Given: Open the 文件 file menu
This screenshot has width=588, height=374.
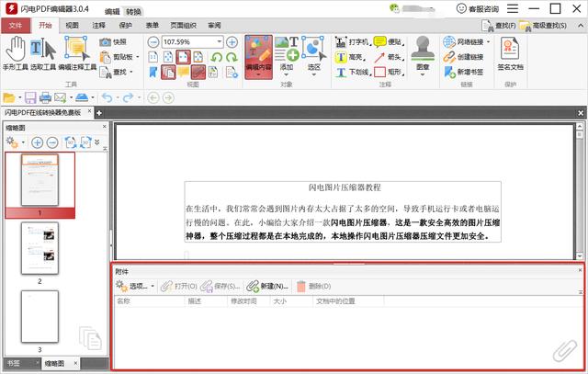Looking at the screenshot, I should [x=16, y=26].
